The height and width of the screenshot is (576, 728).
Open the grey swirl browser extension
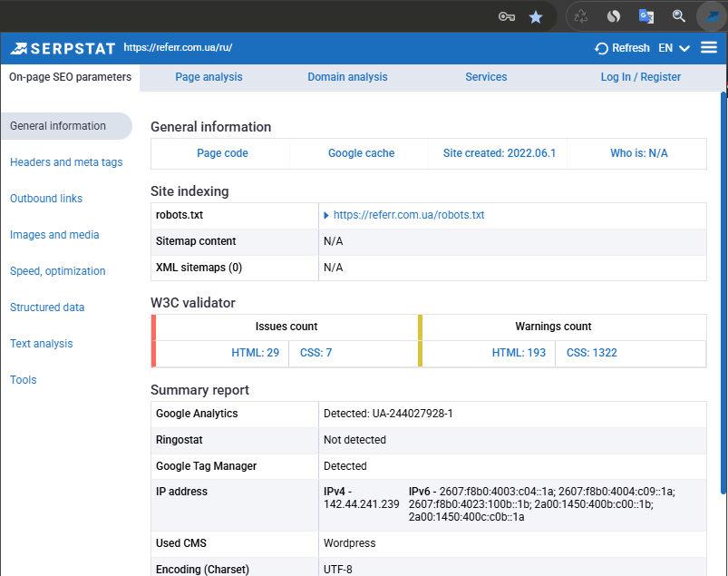point(614,16)
